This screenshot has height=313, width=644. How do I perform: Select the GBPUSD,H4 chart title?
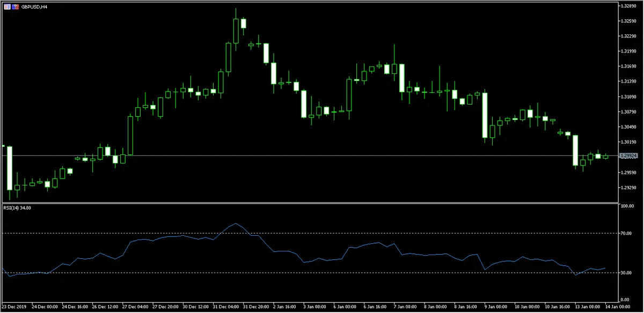[x=34, y=7]
